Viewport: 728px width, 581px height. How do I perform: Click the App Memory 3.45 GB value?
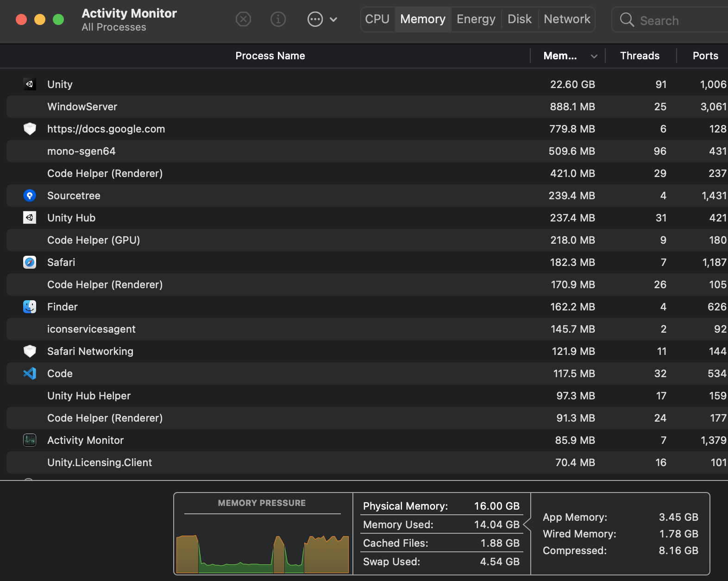(x=678, y=517)
